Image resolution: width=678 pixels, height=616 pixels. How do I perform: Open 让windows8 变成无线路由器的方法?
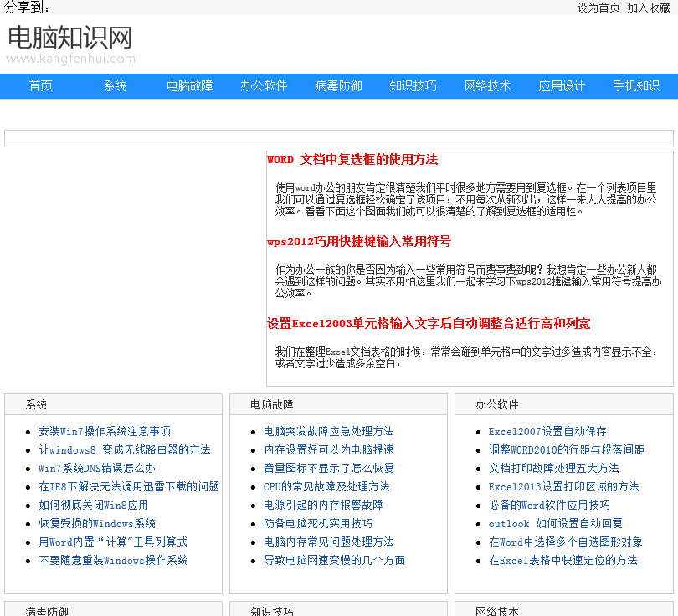click(125, 449)
